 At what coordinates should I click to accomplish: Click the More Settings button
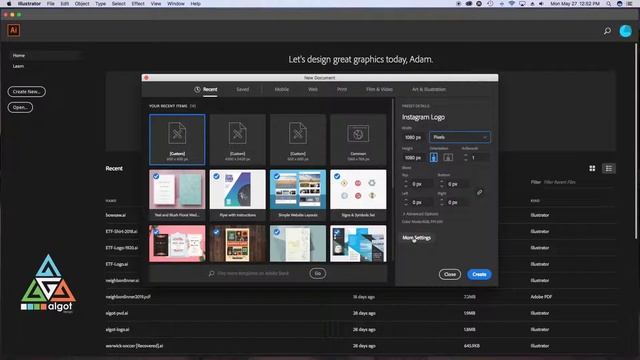[416, 238]
